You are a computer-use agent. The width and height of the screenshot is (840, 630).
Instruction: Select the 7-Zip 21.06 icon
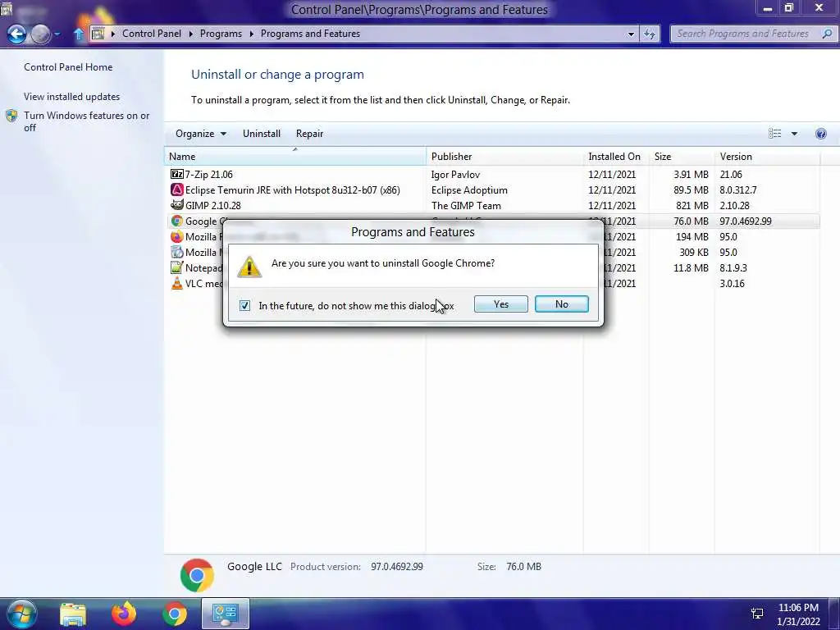pyautogui.click(x=177, y=174)
